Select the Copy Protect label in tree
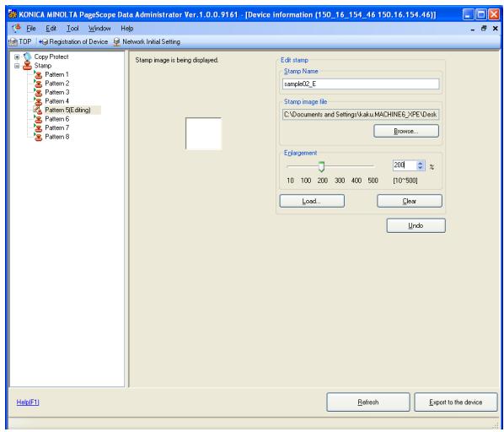The height and width of the screenshot is (432, 504). pos(51,57)
